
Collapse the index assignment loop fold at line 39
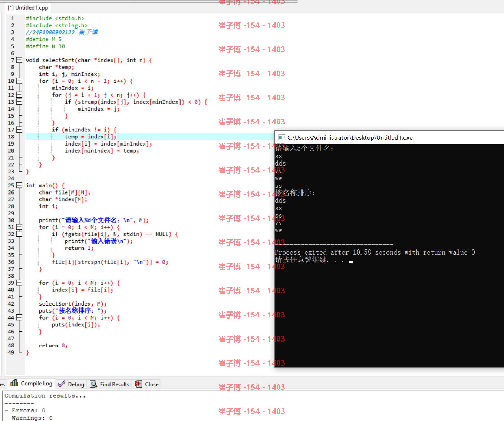click(19, 283)
